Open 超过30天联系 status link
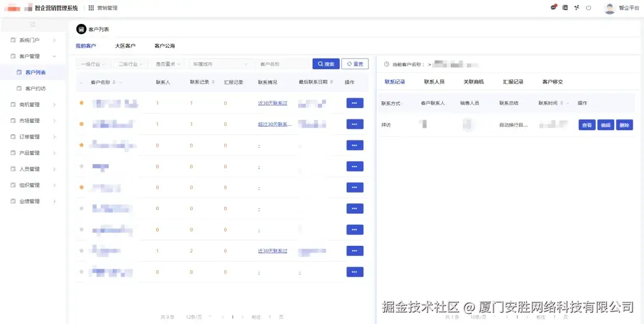Viewport: 644px width, 324px height. coord(275,124)
